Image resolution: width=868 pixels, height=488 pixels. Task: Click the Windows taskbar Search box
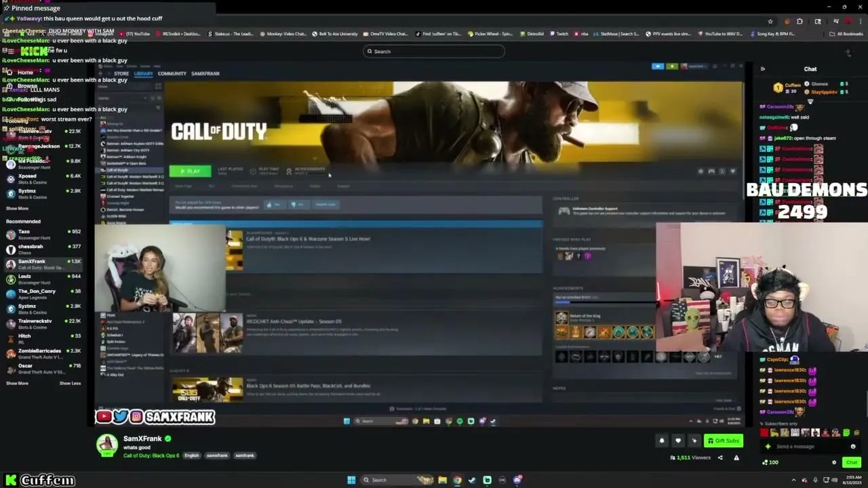(398, 480)
